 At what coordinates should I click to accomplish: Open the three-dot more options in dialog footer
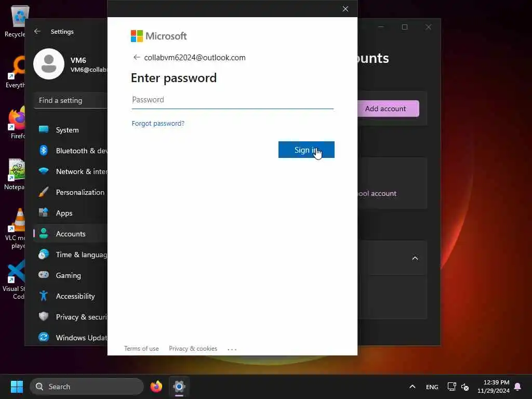[x=232, y=349]
